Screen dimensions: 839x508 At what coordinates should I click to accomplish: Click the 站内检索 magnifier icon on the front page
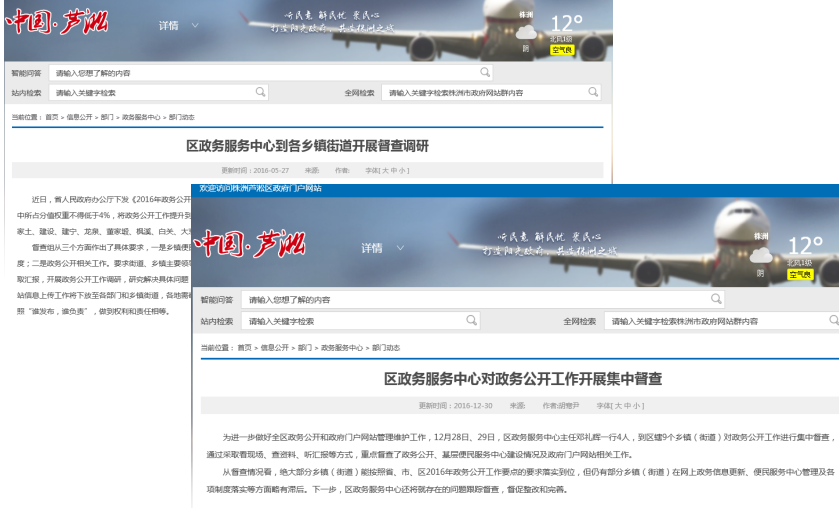[x=470, y=321]
